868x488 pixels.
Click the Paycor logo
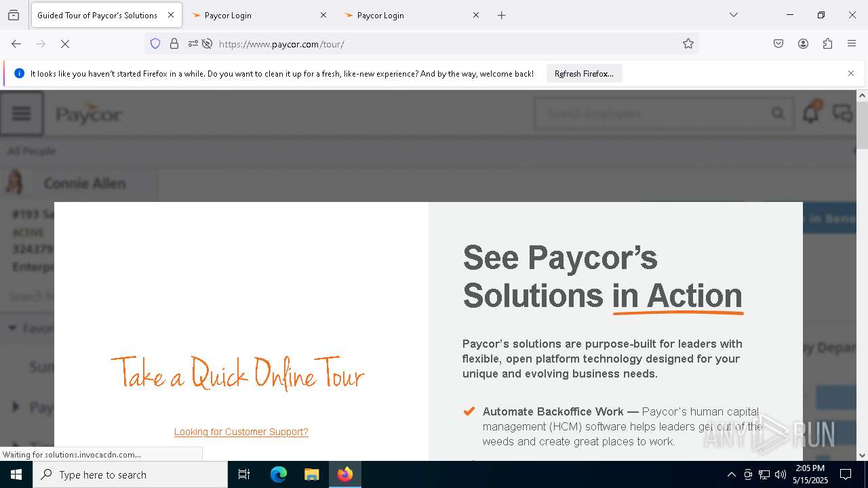click(x=89, y=114)
